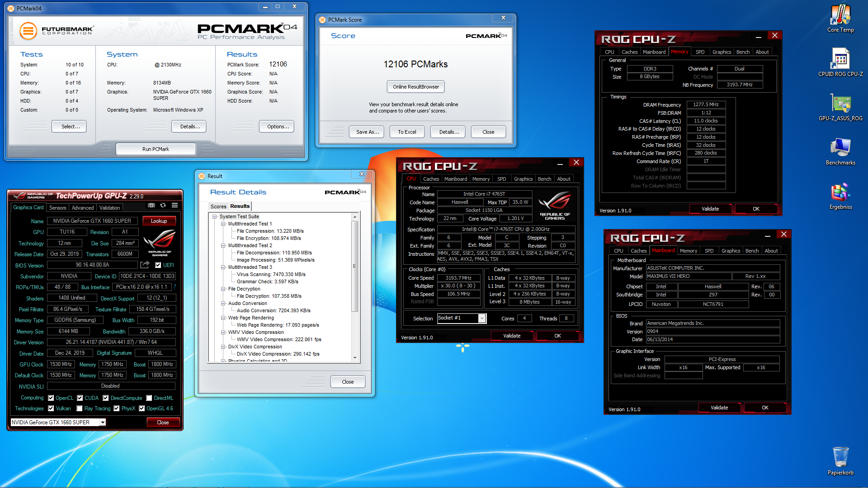Switch to the Sensors tab in GPU-Z

click(x=57, y=208)
